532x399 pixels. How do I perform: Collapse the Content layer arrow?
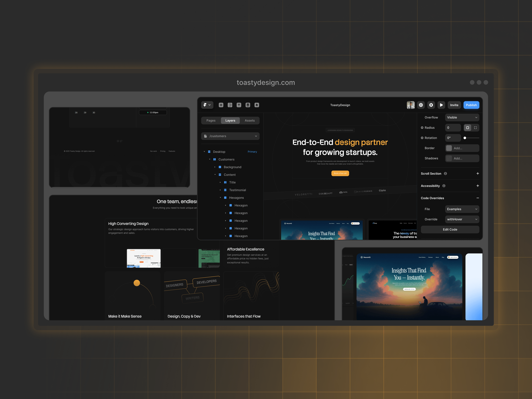coord(215,175)
